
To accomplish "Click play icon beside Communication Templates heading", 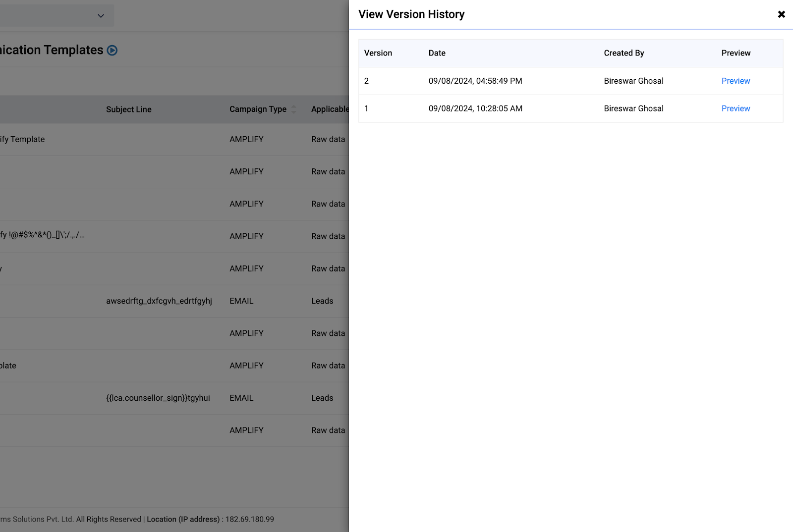I will pos(113,51).
